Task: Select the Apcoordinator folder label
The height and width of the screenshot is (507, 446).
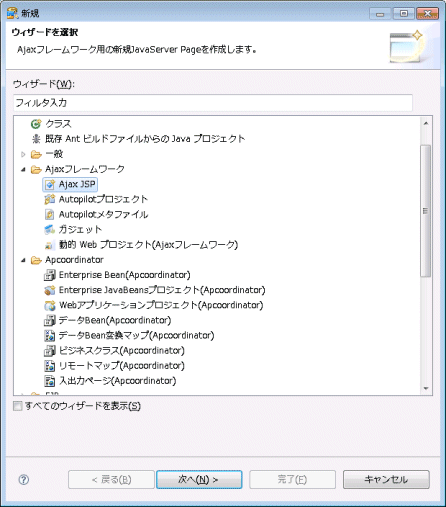Action: click(74, 260)
